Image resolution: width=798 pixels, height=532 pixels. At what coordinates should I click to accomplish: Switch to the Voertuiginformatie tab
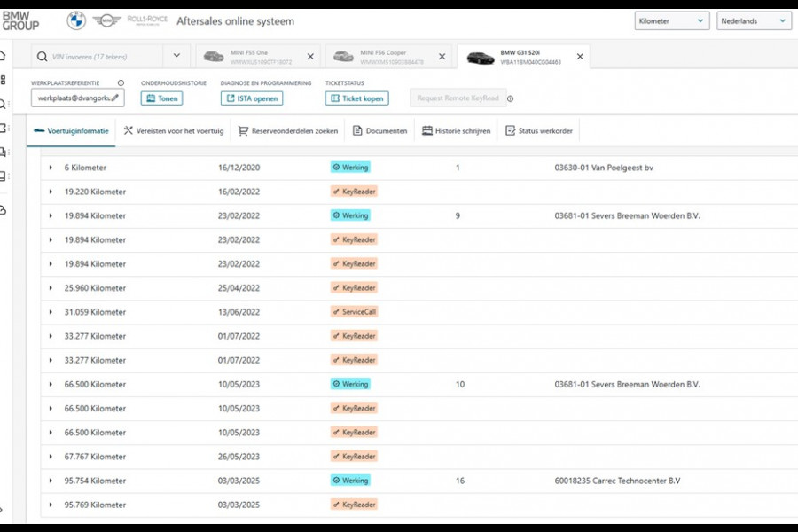(x=71, y=131)
